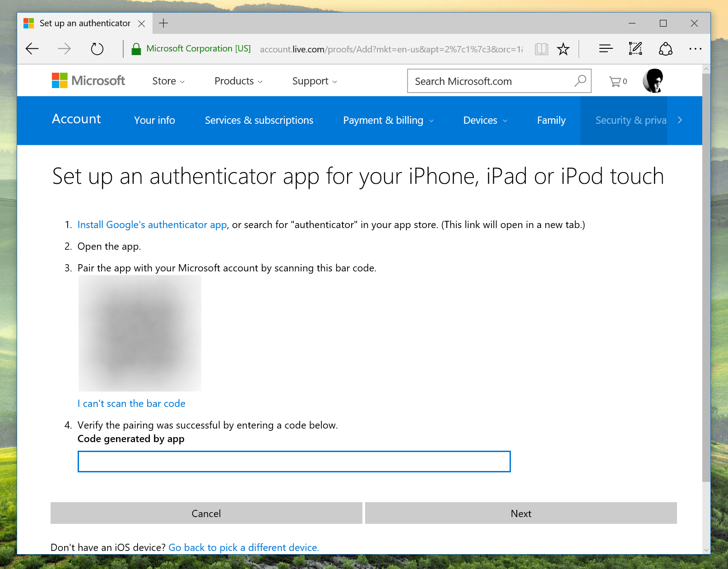
Task: Click 'I can't scan the bar code' link
Action: pyautogui.click(x=131, y=403)
